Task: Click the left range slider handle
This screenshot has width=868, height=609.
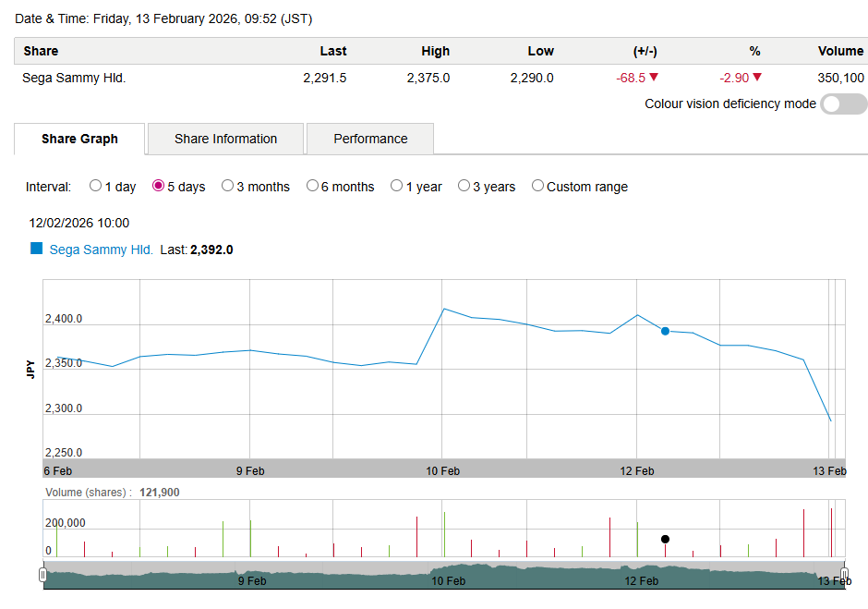Action: click(x=42, y=575)
